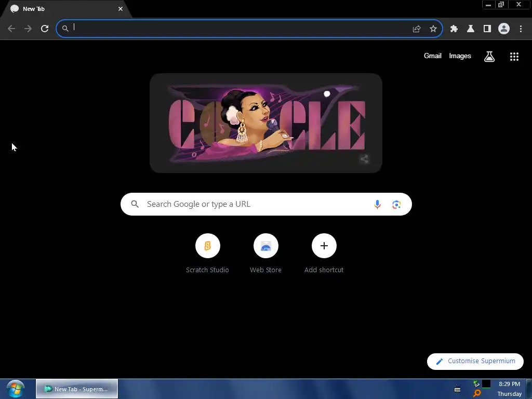This screenshot has width=532, height=399.
Task: Go back using the browser back arrow
Action: pos(11,29)
